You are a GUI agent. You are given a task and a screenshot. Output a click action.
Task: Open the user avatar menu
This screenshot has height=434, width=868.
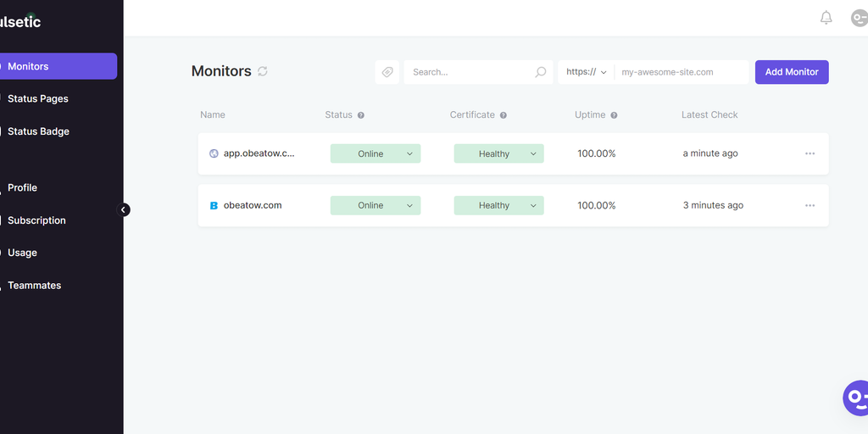pos(860,18)
